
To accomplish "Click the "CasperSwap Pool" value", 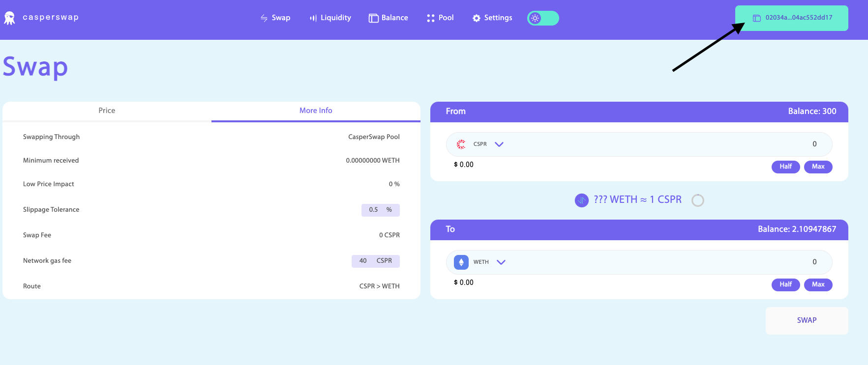I will click(374, 137).
